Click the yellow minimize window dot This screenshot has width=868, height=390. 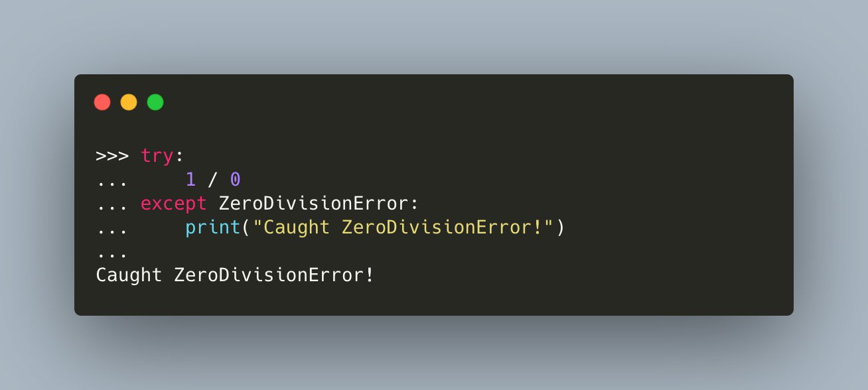tap(129, 102)
